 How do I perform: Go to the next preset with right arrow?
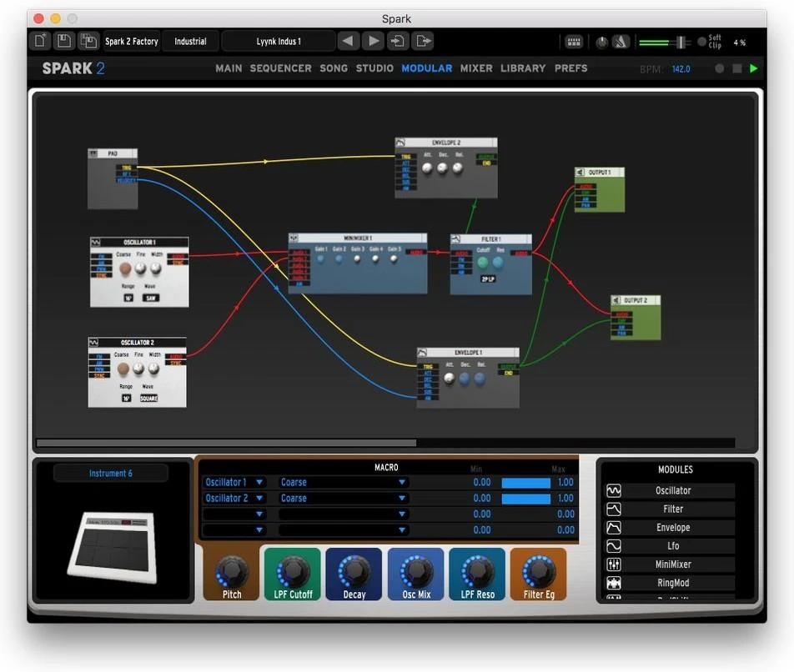[373, 41]
